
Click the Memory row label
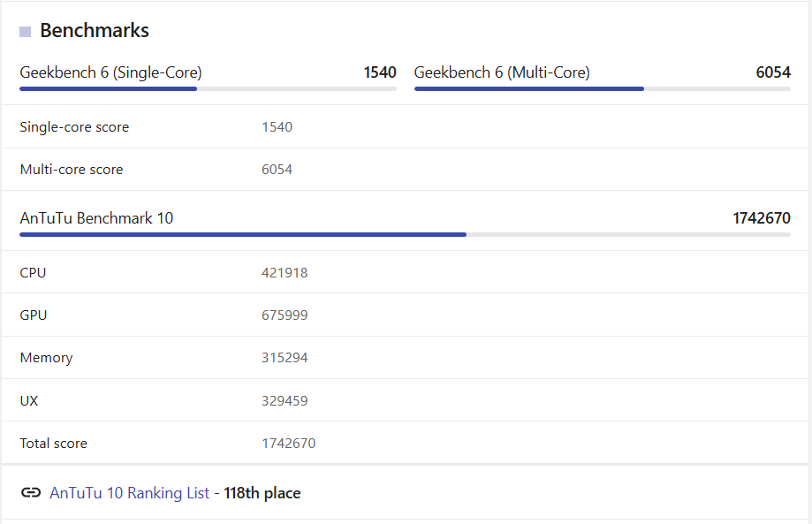pos(47,358)
